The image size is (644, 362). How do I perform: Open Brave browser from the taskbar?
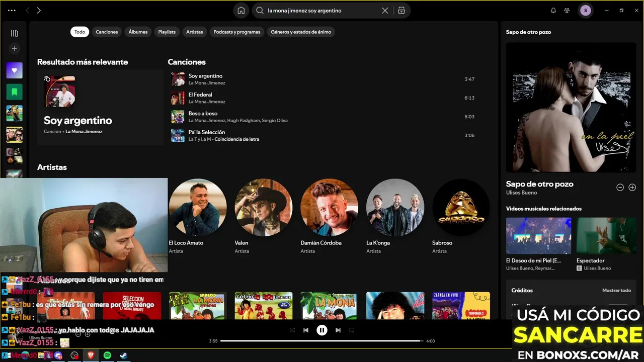point(91,355)
